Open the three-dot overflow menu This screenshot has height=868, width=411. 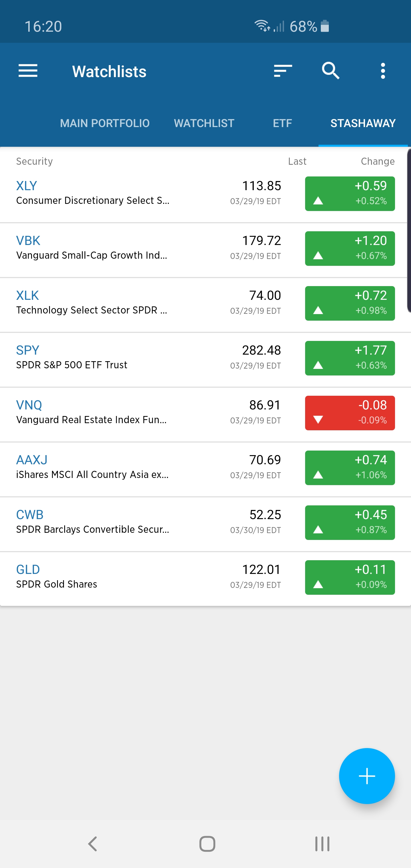pyautogui.click(x=383, y=71)
